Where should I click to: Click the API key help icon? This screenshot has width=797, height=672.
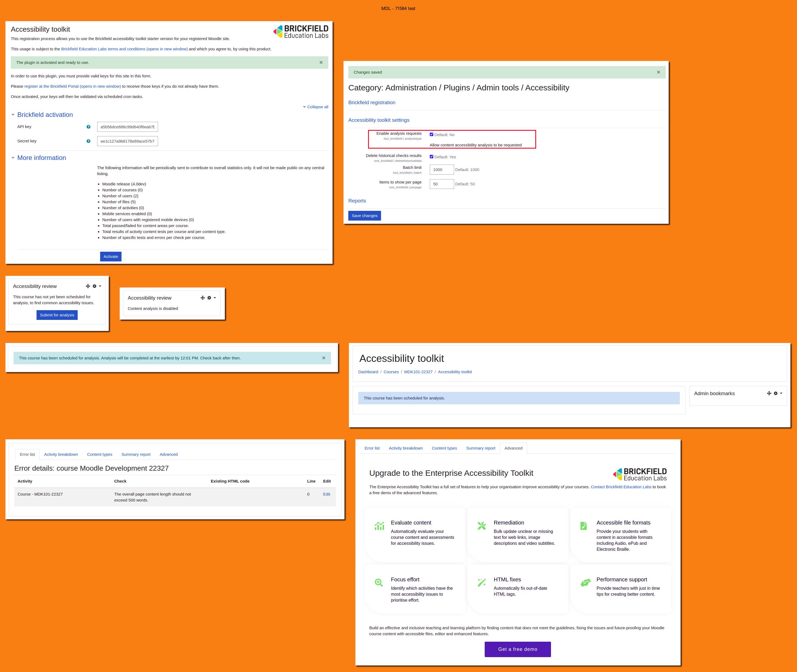tap(88, 127)
